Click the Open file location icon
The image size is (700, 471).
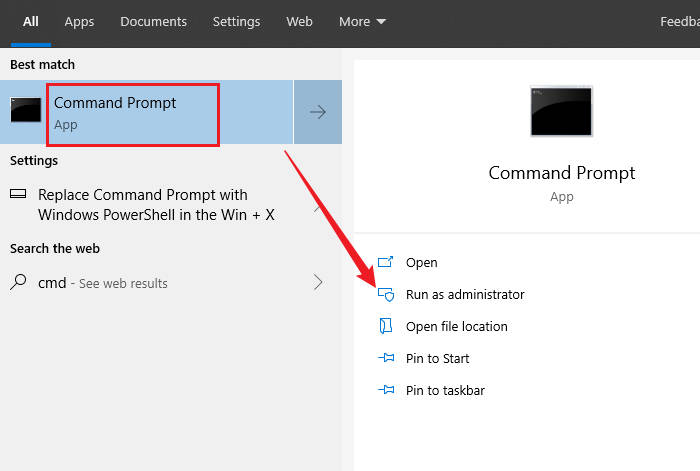386,326
